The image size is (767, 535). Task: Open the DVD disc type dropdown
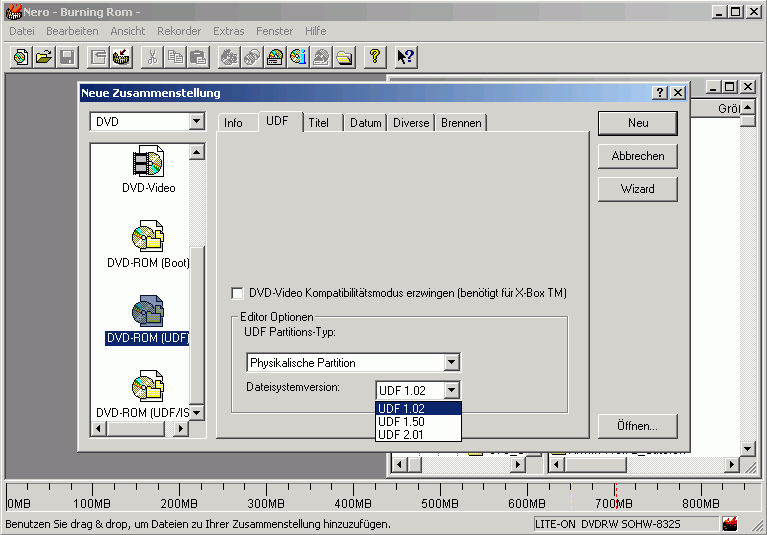pyautogui.click(x=197, y=121)
